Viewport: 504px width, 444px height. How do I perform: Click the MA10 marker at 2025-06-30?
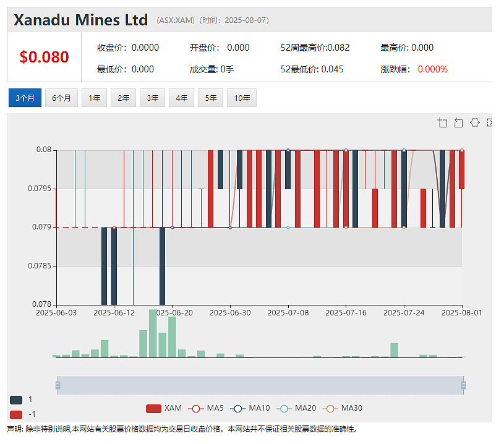click(x=230, y=228)
